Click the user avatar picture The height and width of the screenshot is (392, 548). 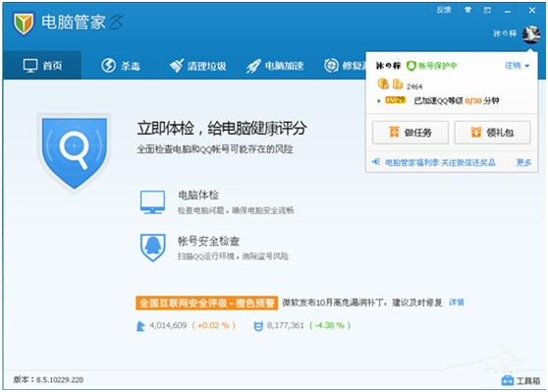(x=531, y=34)
